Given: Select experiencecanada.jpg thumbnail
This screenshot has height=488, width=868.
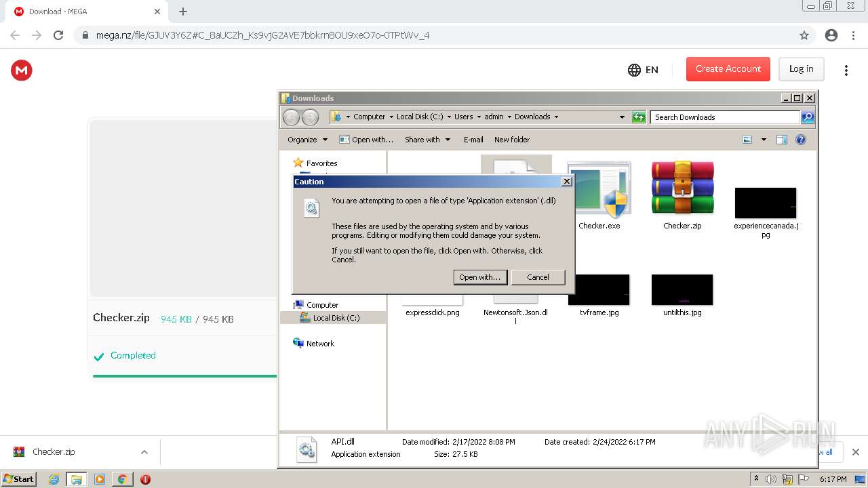Looking at the screenshot, I should [766, 203].
